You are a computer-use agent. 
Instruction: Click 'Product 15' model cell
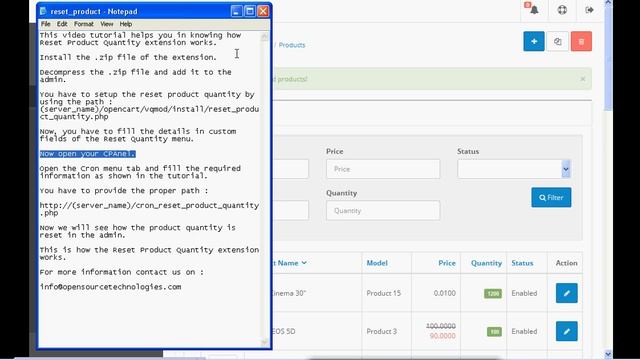click(x=383, y=293)
